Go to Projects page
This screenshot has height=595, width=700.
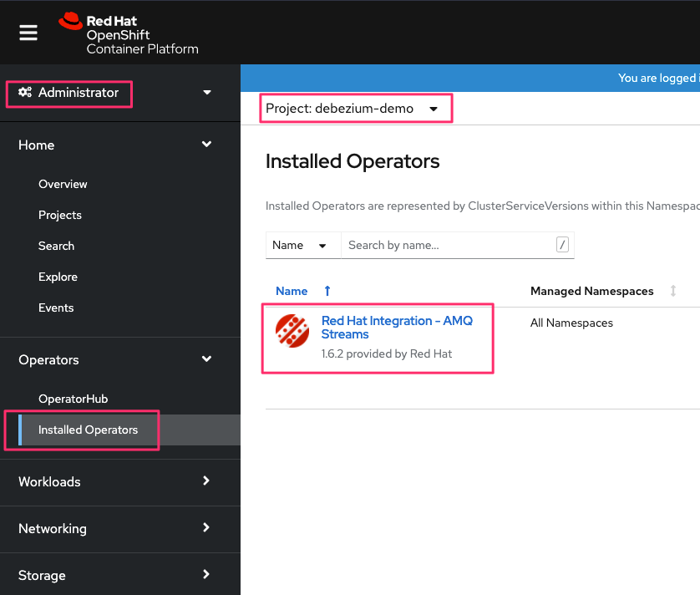[x=60, y=216]
